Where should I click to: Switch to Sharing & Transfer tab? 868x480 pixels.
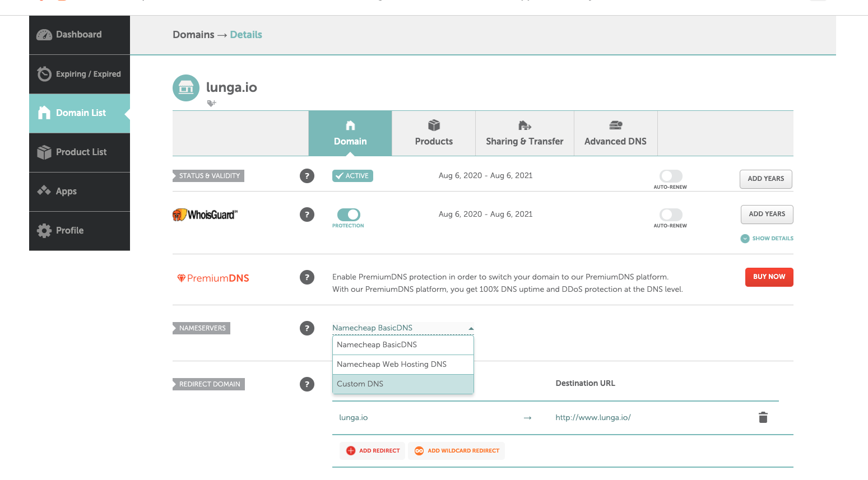(524, 133)
